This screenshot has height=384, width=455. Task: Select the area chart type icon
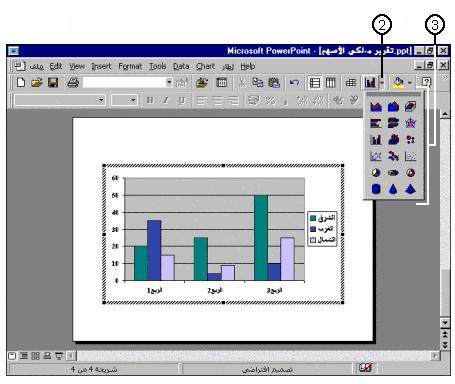click(376, 107)
